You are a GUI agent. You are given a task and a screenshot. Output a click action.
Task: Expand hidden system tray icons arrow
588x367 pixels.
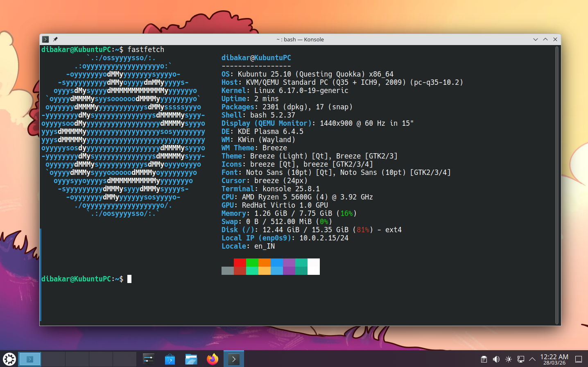[532, 359]
